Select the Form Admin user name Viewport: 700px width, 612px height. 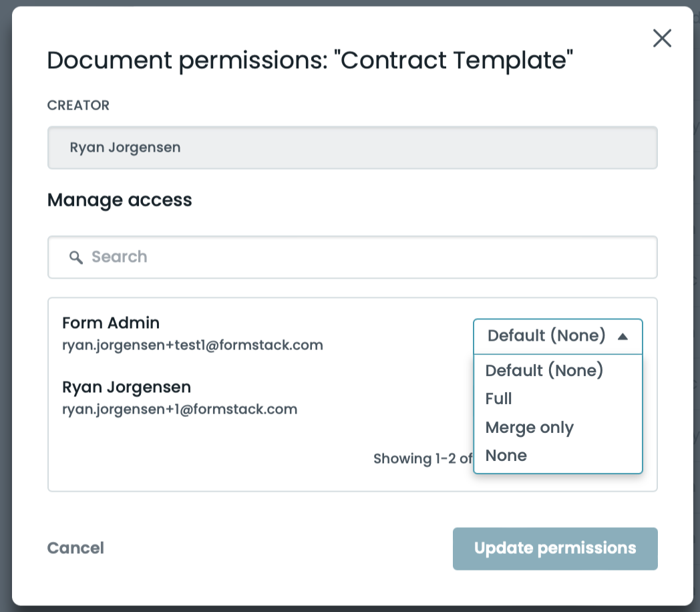[x=111, y=323]
